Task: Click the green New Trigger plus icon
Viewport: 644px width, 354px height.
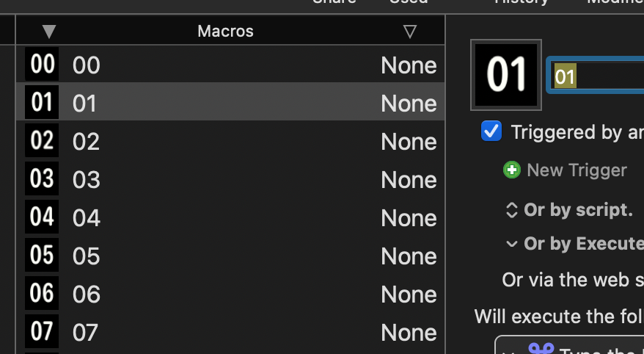Action: (511, 170)
